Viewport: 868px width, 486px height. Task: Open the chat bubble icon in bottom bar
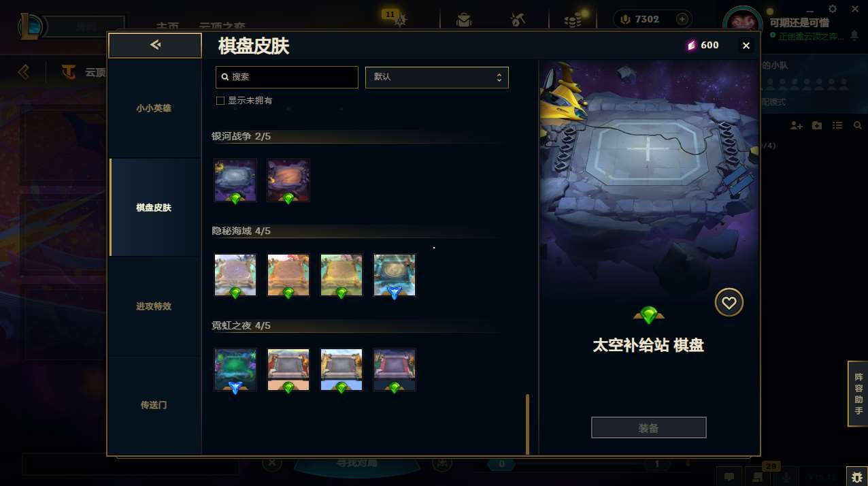point(729,476)
